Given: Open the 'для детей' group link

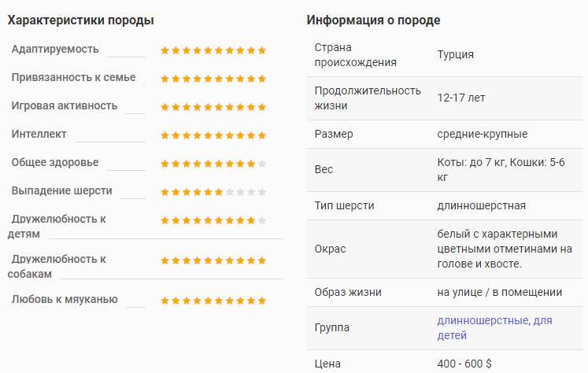Looking at the screenshot, I should click(x=494, y=328).
